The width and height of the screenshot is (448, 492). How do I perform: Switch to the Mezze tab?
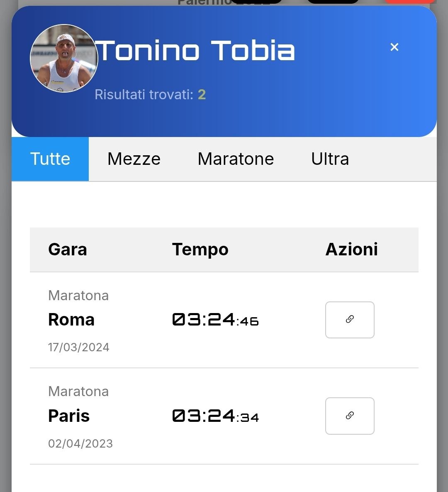134,159
